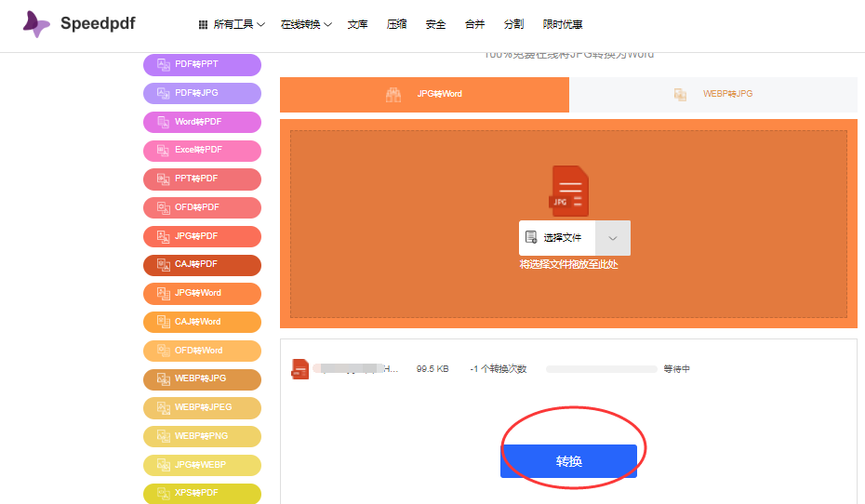Click the Speedpdf brand name
Image resolution: width=865 pixels, height=504 pixels.
(x=98, y=23)
